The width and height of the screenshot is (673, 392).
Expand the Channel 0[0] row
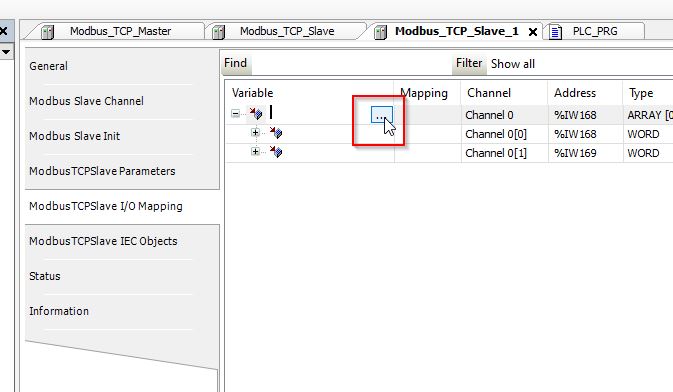255,132
